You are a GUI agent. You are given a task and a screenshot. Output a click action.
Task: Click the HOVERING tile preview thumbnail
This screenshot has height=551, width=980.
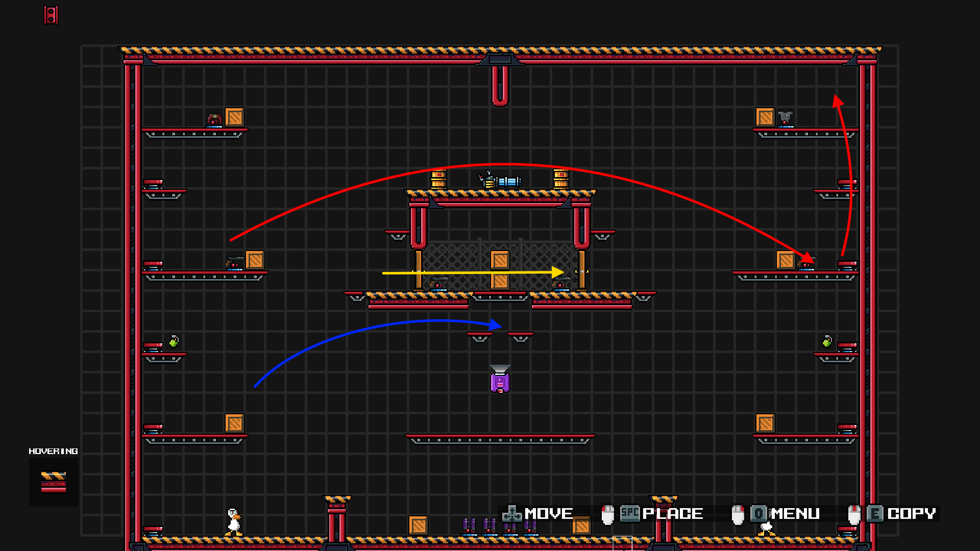click(54, 482)
